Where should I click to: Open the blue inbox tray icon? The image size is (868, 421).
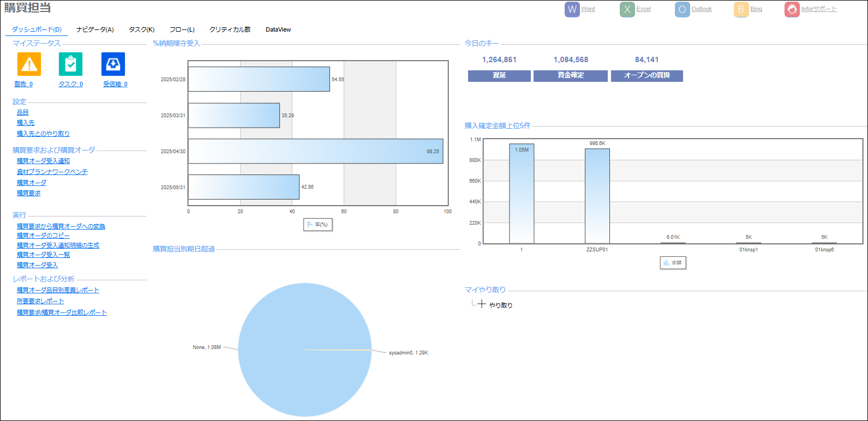tap(113, 64)
